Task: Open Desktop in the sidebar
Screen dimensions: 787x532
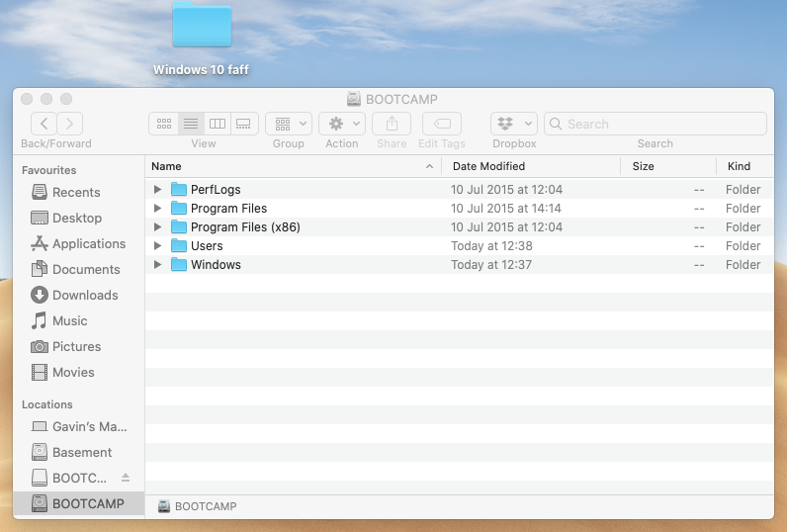Action: click(78, 218)
